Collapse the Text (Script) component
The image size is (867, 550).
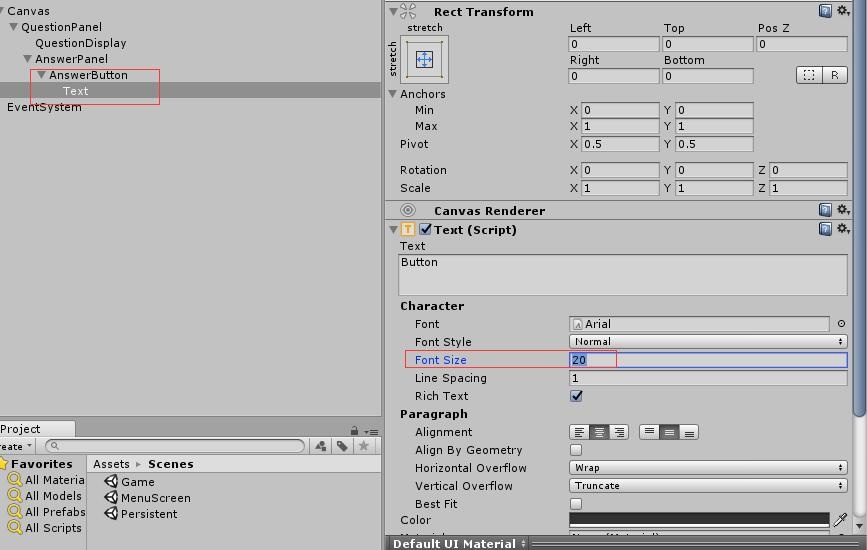tap(393, 229)
